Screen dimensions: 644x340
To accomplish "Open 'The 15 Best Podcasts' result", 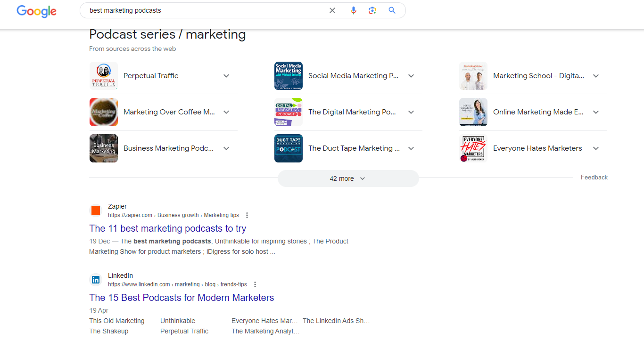I will pos(182,298).
